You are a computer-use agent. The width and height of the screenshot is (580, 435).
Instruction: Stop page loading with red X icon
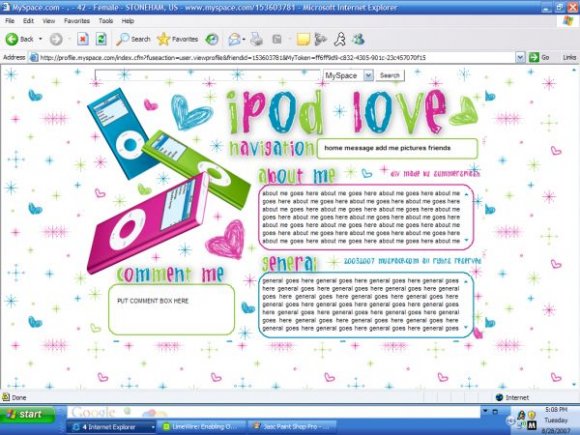click(x=83, y=39)
